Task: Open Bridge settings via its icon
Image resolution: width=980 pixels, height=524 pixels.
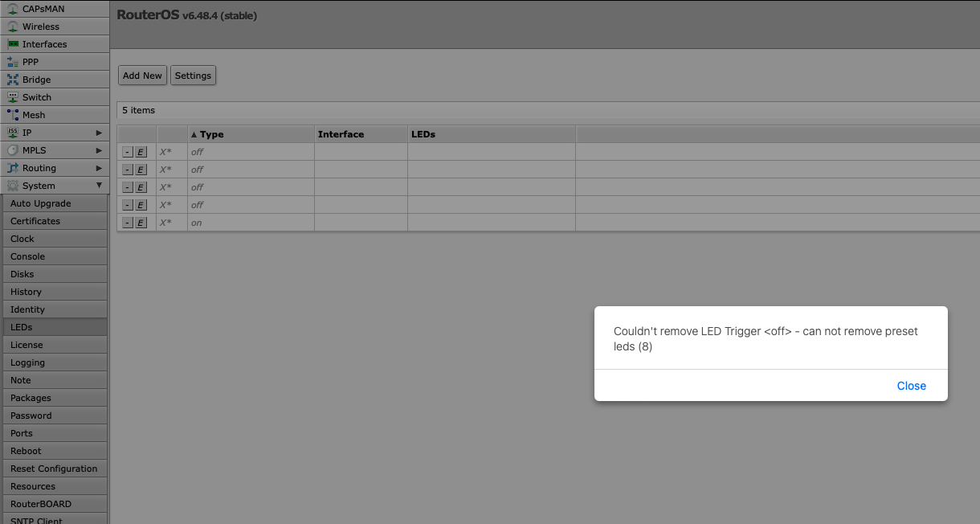Action: click(13, 80)
